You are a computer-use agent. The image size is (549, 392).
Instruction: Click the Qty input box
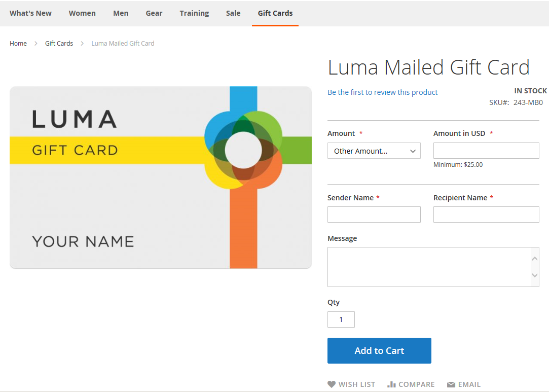(341, 319)
